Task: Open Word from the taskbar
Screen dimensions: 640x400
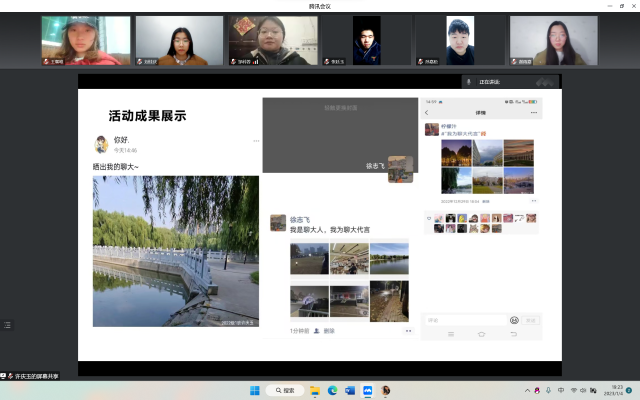Action: (x=350, y=390)
